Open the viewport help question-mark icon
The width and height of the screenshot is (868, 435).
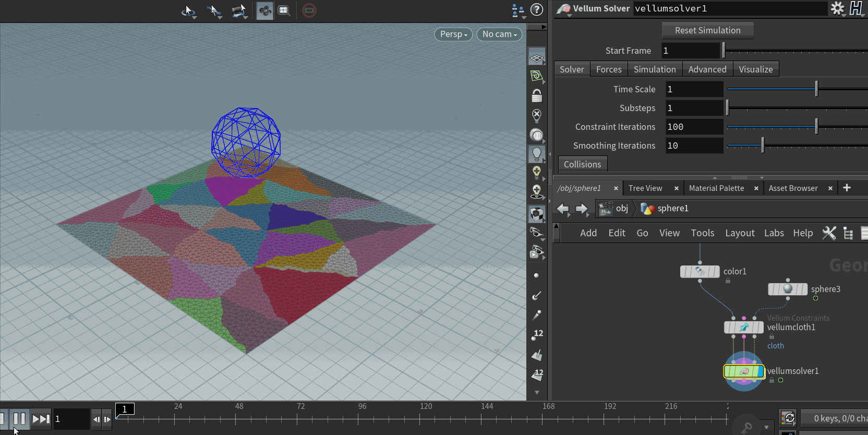pos(537,9)
